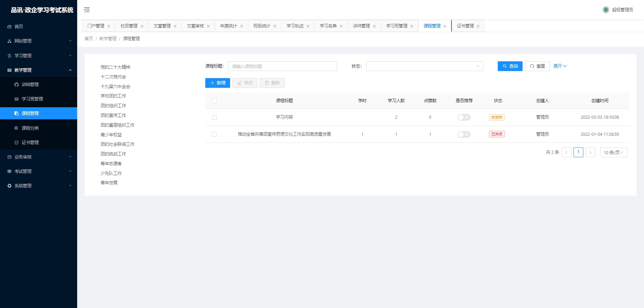Expand the 系统管理 sidebar menu
Screen dimensions: 644x308
coord(39,186)
